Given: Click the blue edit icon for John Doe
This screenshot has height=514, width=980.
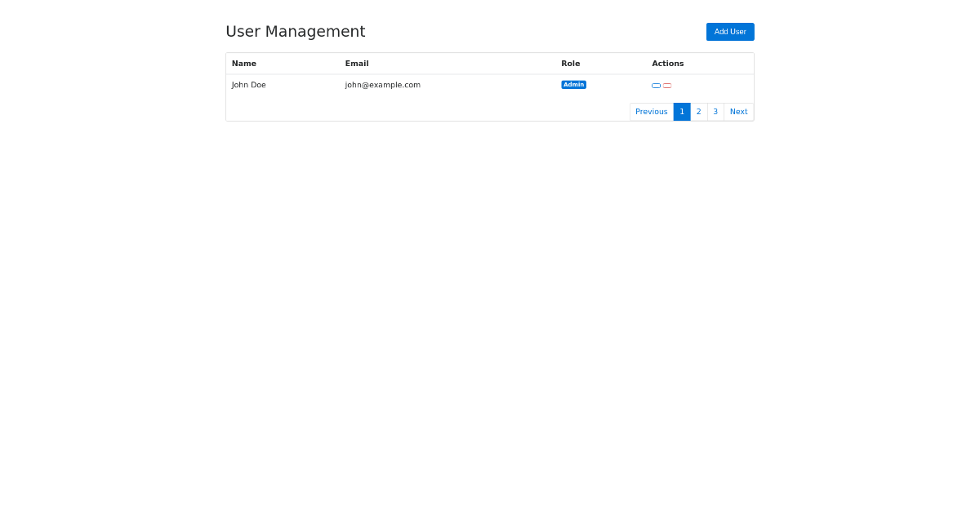Looking at the screenshot, I should pyautogui.click(x=656, y=85).
